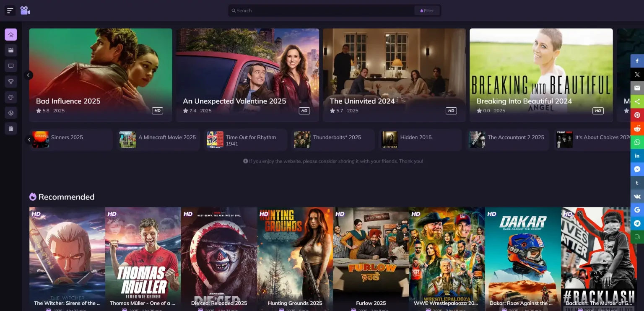Open Breaking Into Beautiful 2024 card
644x311 pixels.
pos(541,75)
